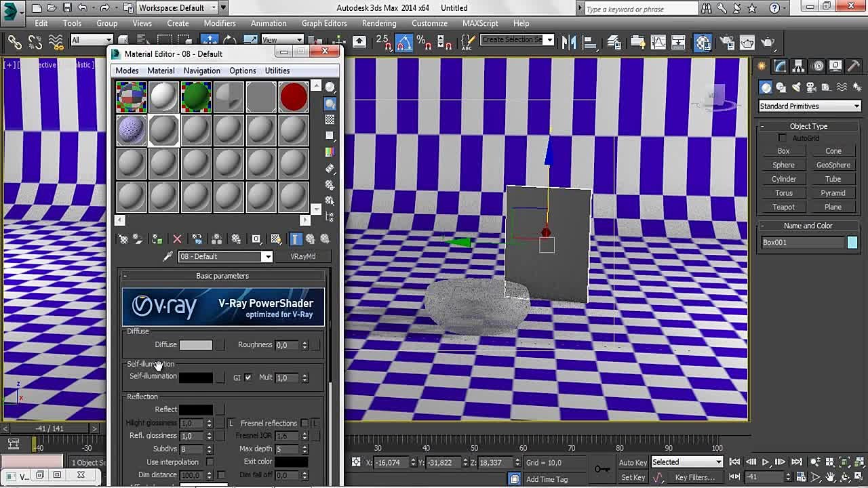The width and height of the screenshot is (868, 488).
Task: Open the Standard Primitives dropdown
Action: pyautogui.click(x=809, y=106)
